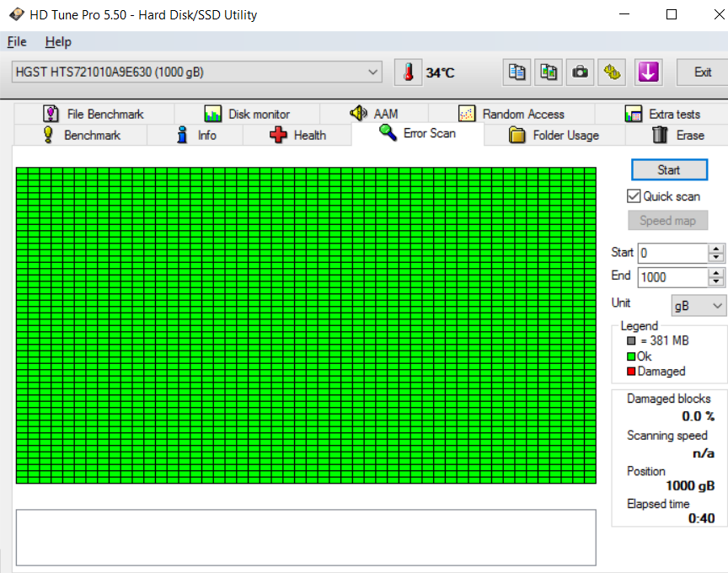Decrease the Start value with down arrow

click(x=716, y=258)
